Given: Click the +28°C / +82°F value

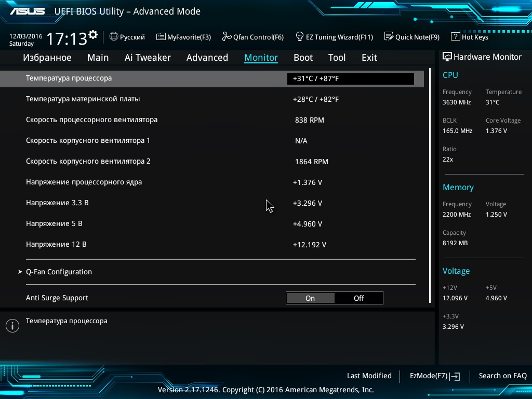Looking at the screenshot, I should point(315,99).
